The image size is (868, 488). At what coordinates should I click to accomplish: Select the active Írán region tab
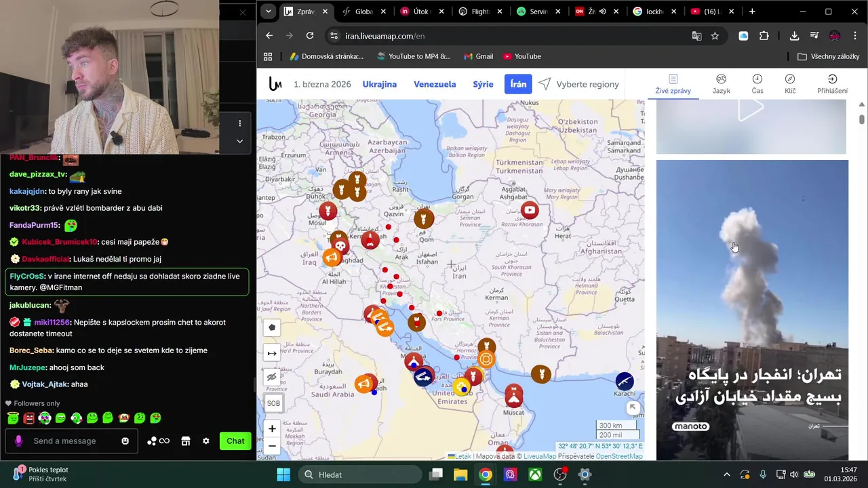[x=518, y=84]
